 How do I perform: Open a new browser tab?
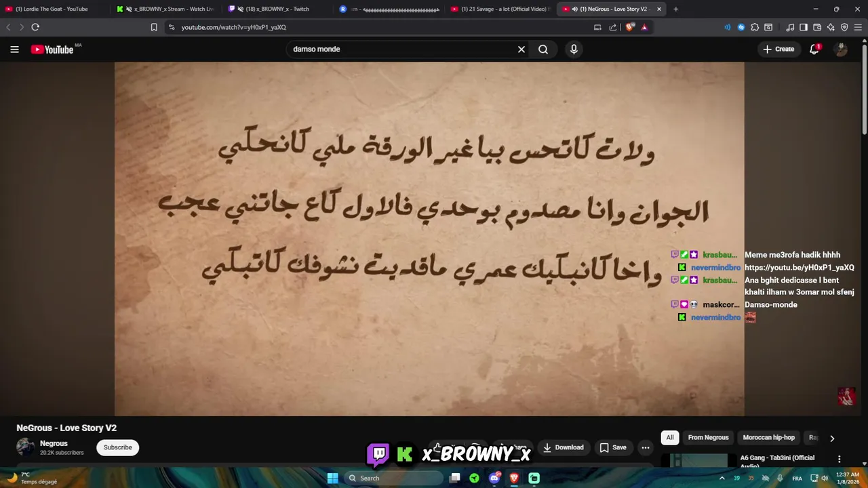coord(675,9)
